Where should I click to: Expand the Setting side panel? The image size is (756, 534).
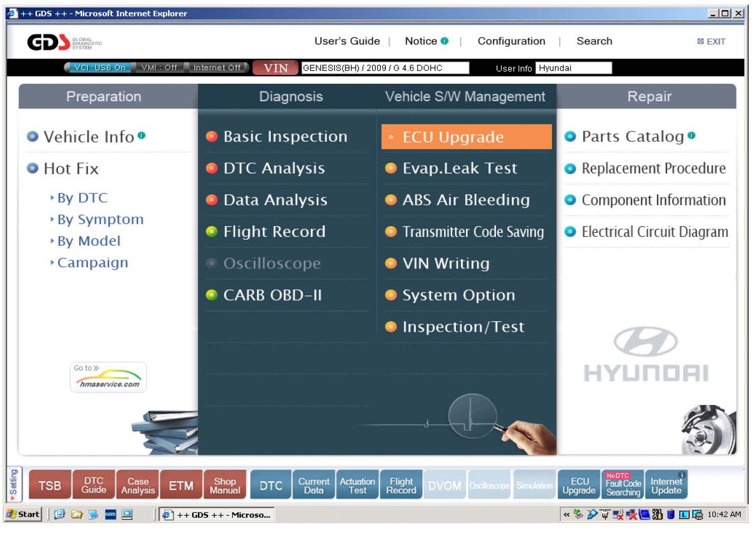(x=13, y=484)
